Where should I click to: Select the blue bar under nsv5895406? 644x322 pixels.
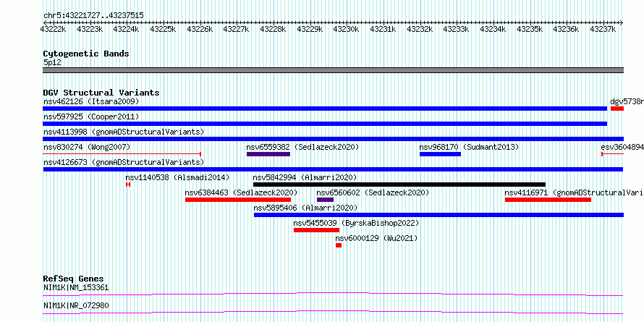pyautogui.click(x=439, y=215)
